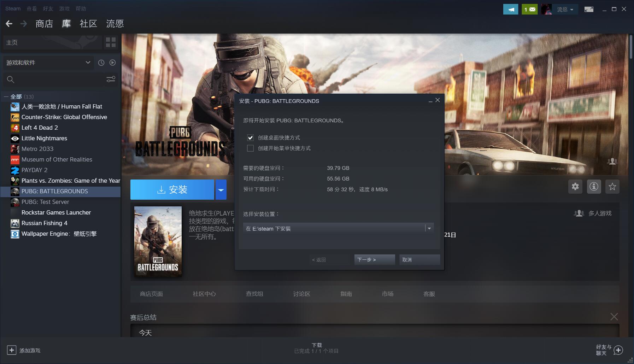The height and width of the screenshot is (364, 634).
Task: Select the Left 4 Dead 2 icon
Action: coord(15,128)
